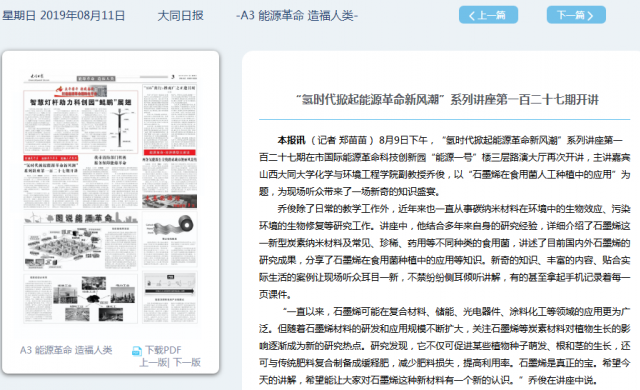This screenshot has height=390, width=640.
Task: Open the 图说能源革命 section in page thumbnail
Action: point(80,218)
